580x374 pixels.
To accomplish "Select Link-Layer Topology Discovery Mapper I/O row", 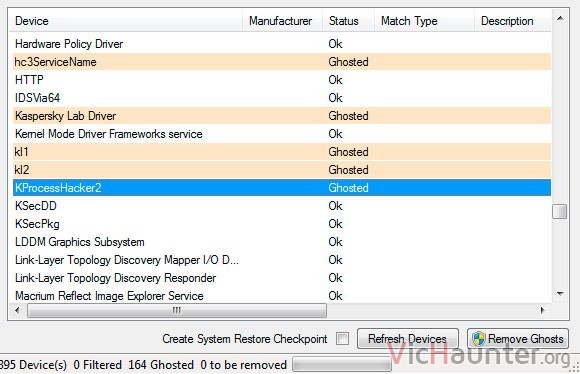I will [x=282, y=260].
